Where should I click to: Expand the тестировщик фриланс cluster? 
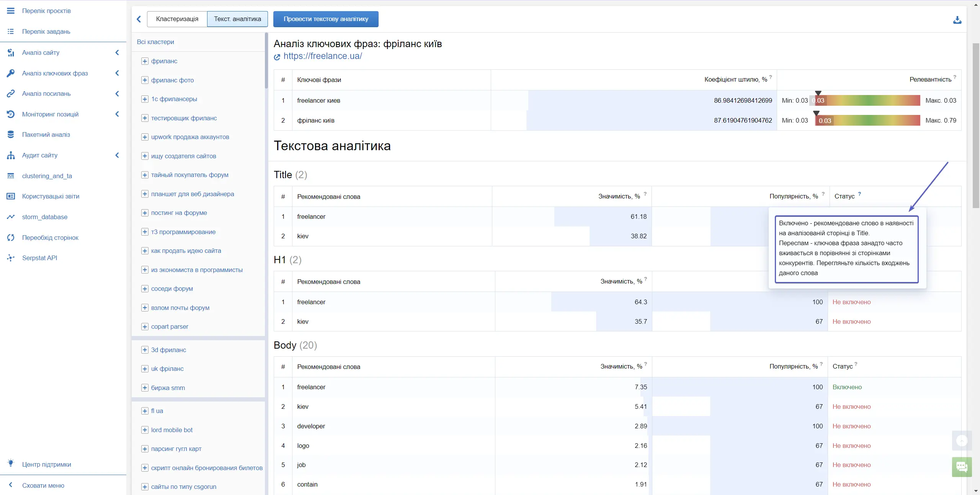[x=145, y=118]
